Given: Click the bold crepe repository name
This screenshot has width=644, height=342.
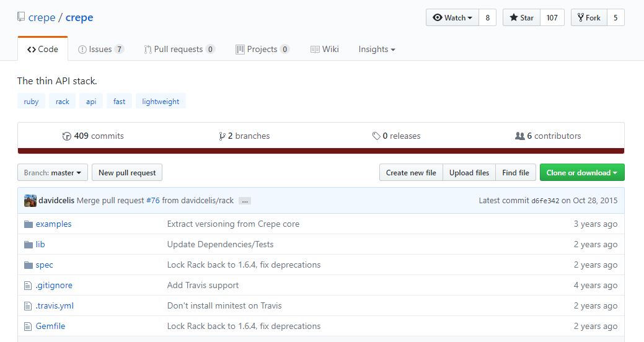Looking at the screenshot, I should [79, 17].
